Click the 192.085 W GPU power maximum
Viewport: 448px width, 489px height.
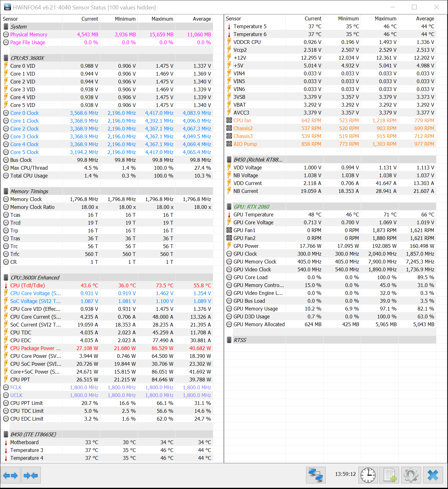click(384, 246)
